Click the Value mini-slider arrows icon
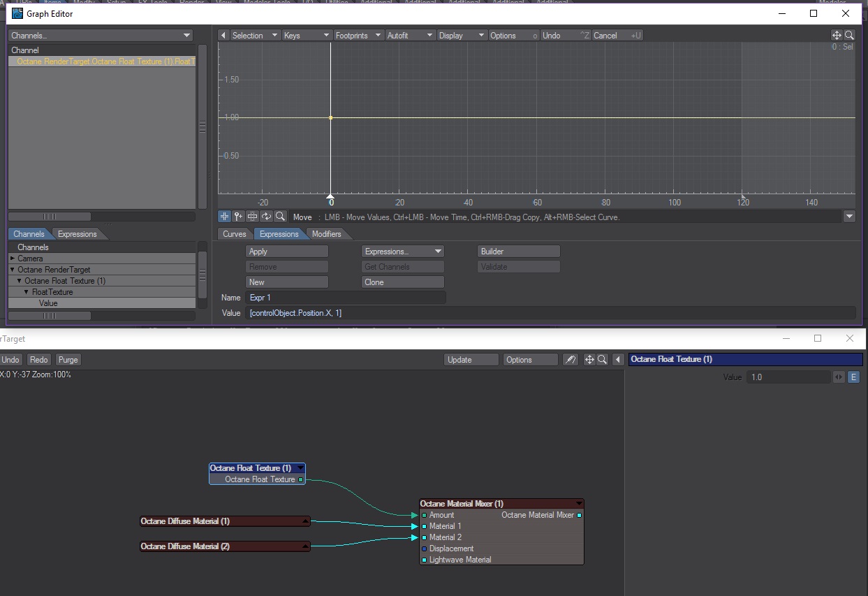The height and width of the screenshot is (596, 868). (x=839, y=377)
